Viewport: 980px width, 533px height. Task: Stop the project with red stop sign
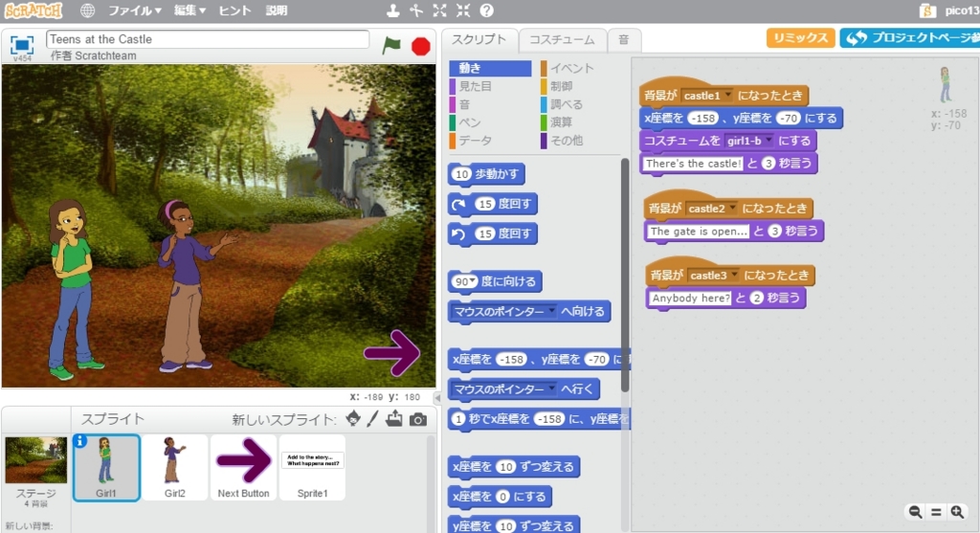pyautogui.click(x=421, y=46)
